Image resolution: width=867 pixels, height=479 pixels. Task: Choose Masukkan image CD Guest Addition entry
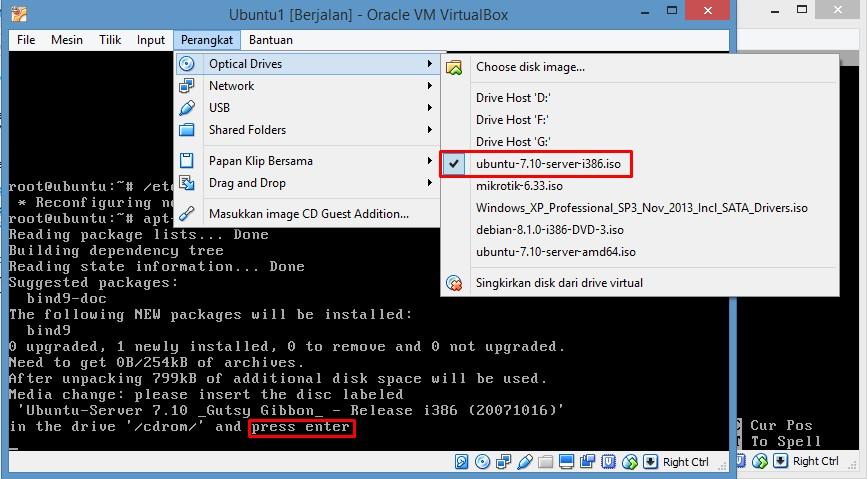coord(308,214)
